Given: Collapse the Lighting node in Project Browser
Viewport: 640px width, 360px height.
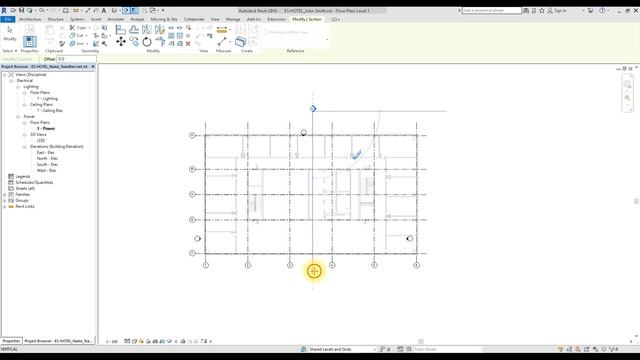Looking at the screenshot, I should [x=18, y=87].
